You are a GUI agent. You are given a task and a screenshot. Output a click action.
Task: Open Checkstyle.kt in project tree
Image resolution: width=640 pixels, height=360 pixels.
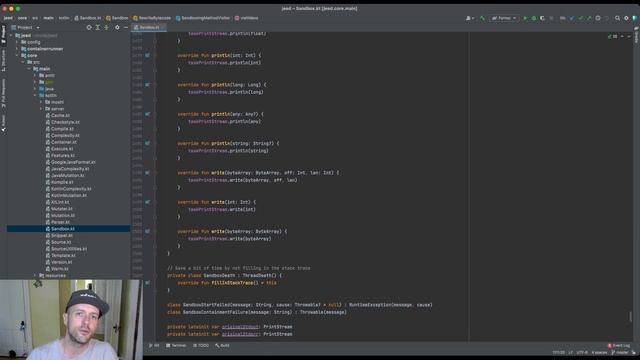(x=62, y=122)
